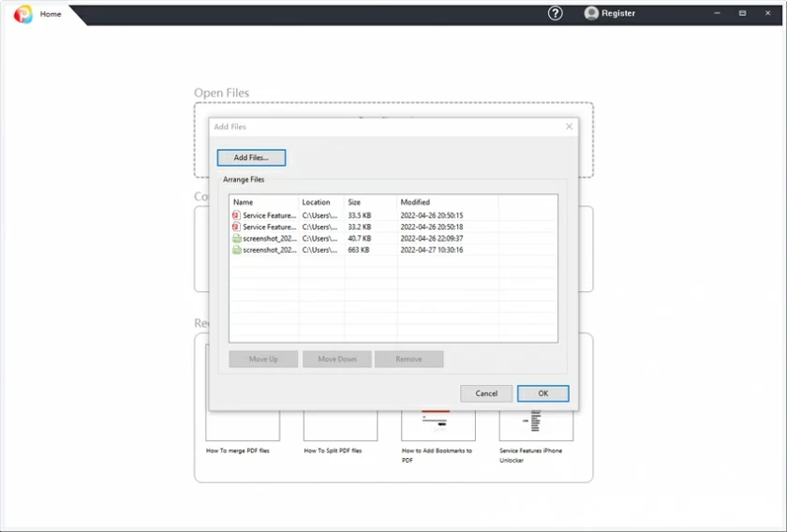Click the Service Features iPhone Unlocker caption
Viewport: 787px width, 532px height.
click(531, 455)
